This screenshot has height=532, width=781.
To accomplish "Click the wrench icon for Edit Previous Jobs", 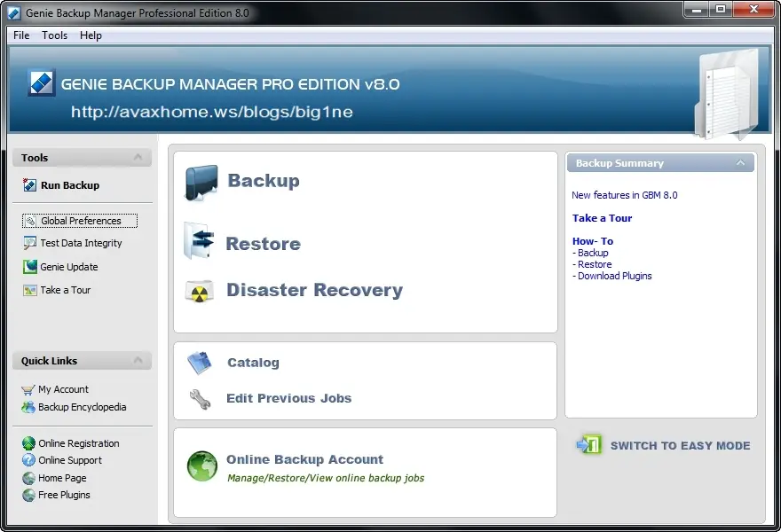I will [x=201, y=399].
